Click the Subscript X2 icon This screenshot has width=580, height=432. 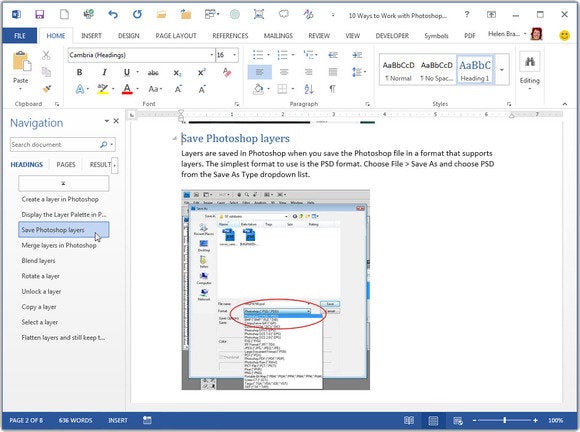[x=178, y=73]
